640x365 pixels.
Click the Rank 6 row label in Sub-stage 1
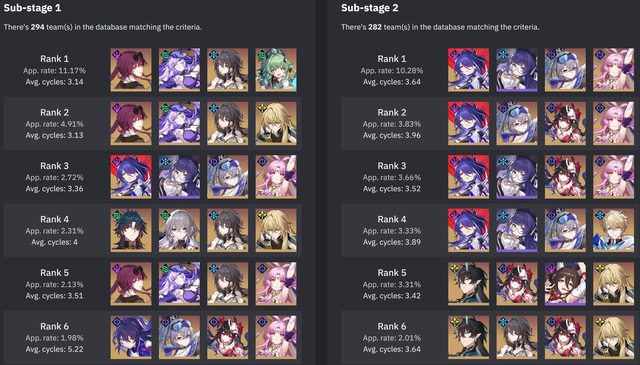(54, 326)
